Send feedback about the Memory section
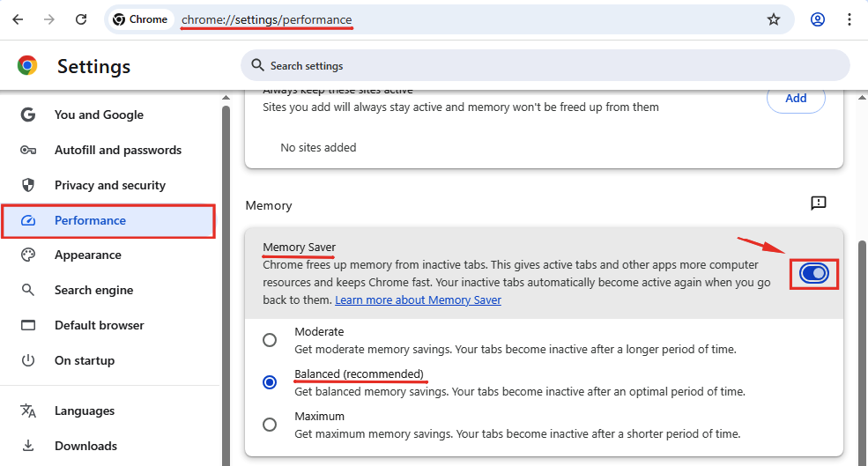Screen dimensions: 868x466 click(818, 203)
